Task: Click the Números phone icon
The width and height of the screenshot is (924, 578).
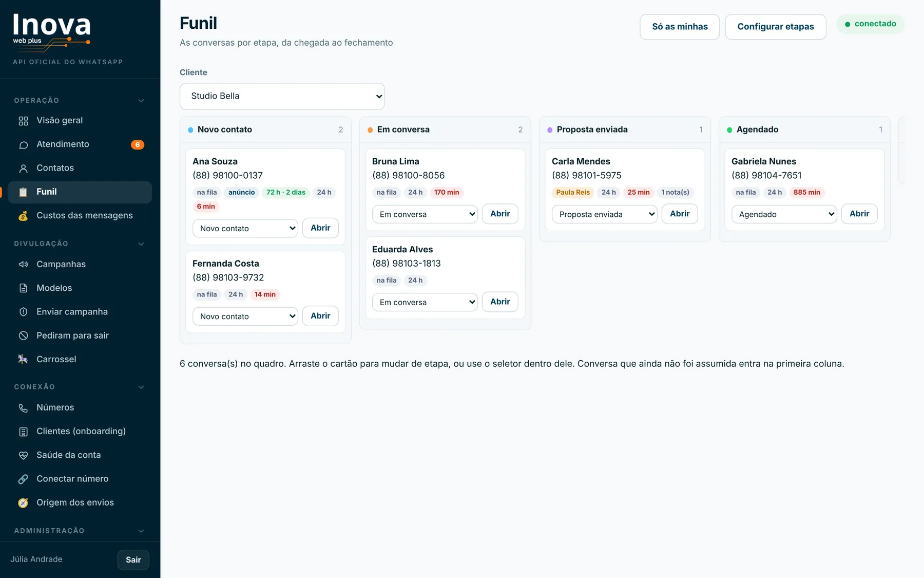Action: click(23, 408)
